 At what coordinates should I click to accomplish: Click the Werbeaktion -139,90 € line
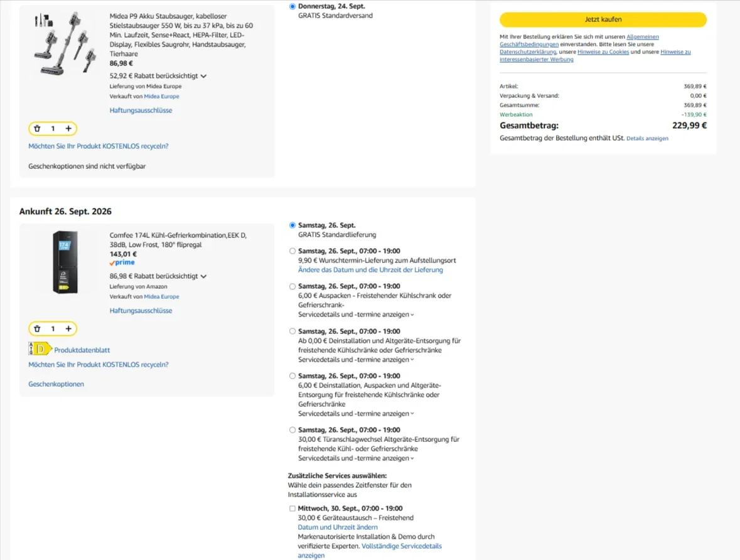(x=603, y=115)
